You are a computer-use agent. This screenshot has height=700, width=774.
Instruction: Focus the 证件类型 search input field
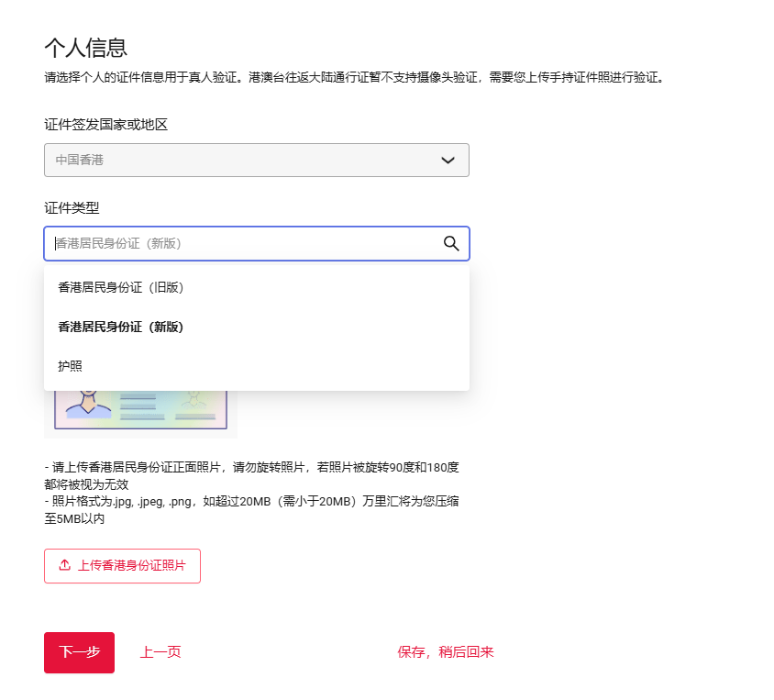coord(238,243)
